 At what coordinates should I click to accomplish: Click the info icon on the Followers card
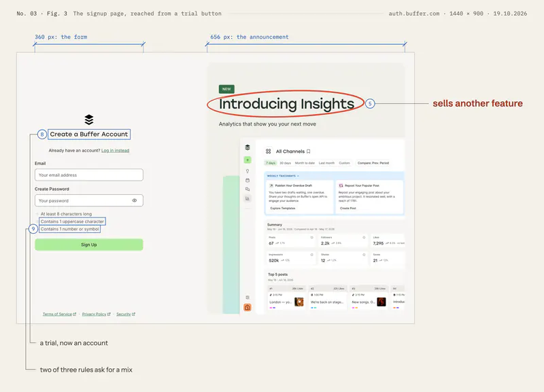click(364, 237)
